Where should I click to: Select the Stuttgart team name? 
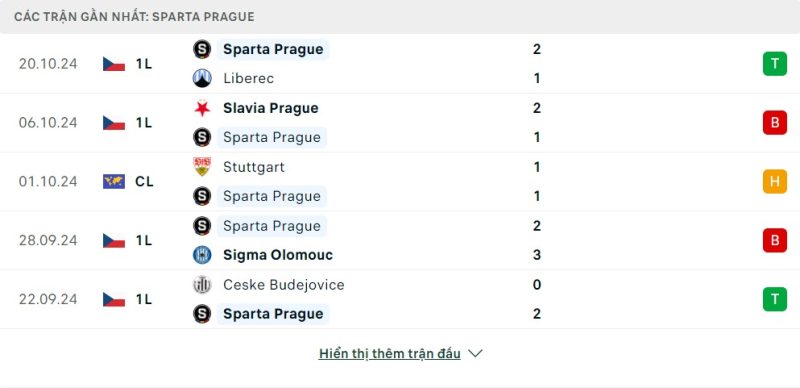coord(254,167)
